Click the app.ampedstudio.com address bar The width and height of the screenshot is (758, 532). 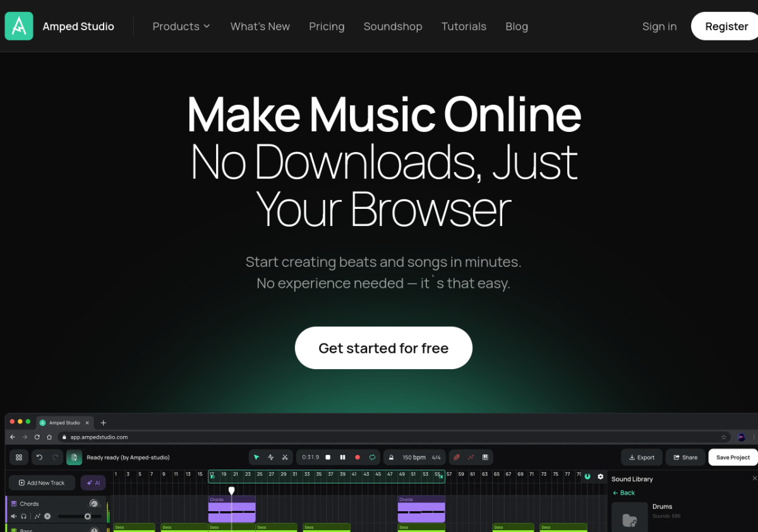(x=395, y=437)
